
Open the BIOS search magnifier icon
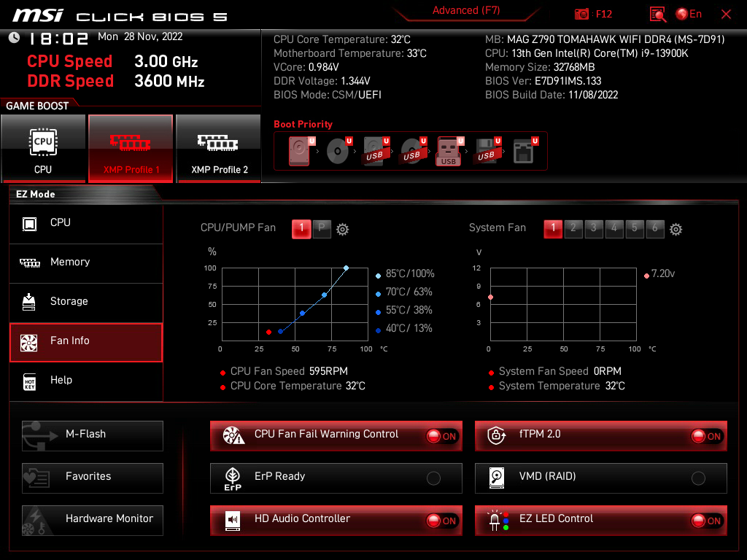(x=658, y=15)
